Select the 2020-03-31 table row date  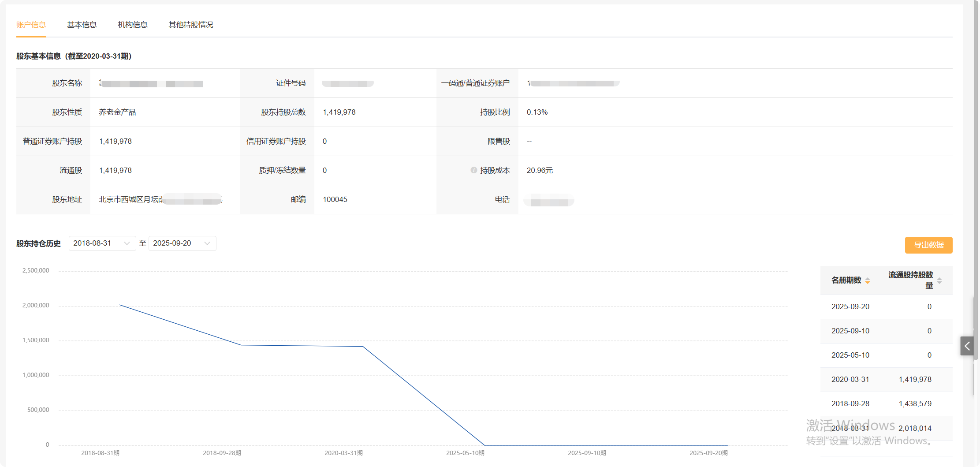pyautogui.click(x=850, y=380)
